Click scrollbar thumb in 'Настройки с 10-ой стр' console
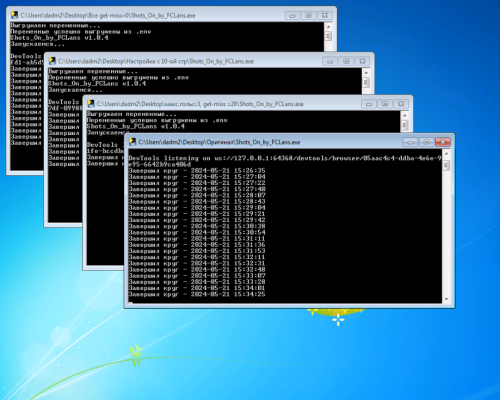The width and height of the screenshot is (500, 400). click(366, 82)
